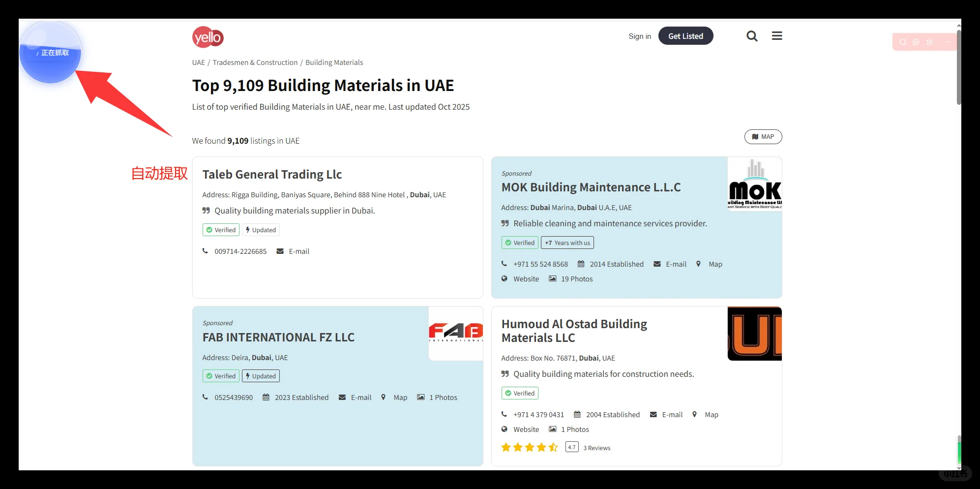This screenshot has width=980, height=489.
Task: Open 1 Photos on the FAB INTERNATIONAL card
Action: pos(443,397)
